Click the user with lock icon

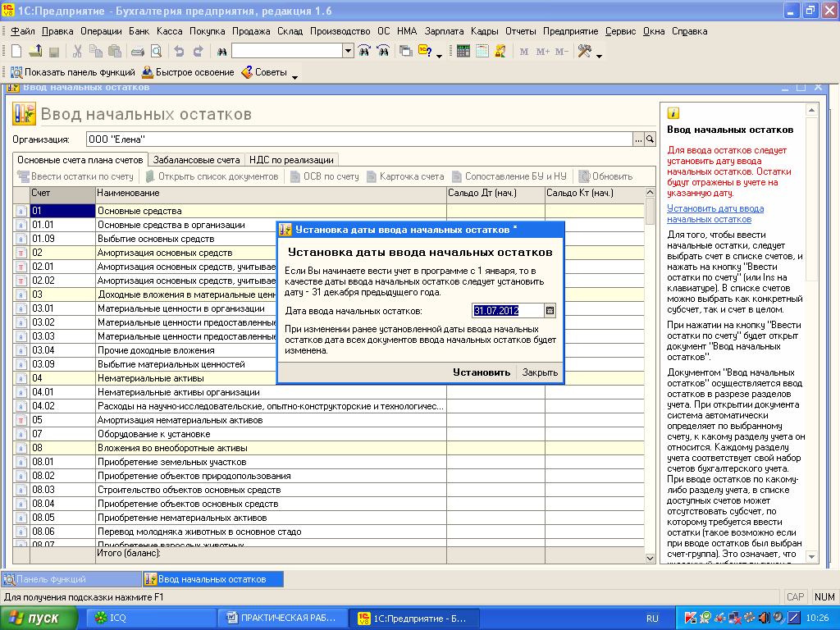[501, 52]
